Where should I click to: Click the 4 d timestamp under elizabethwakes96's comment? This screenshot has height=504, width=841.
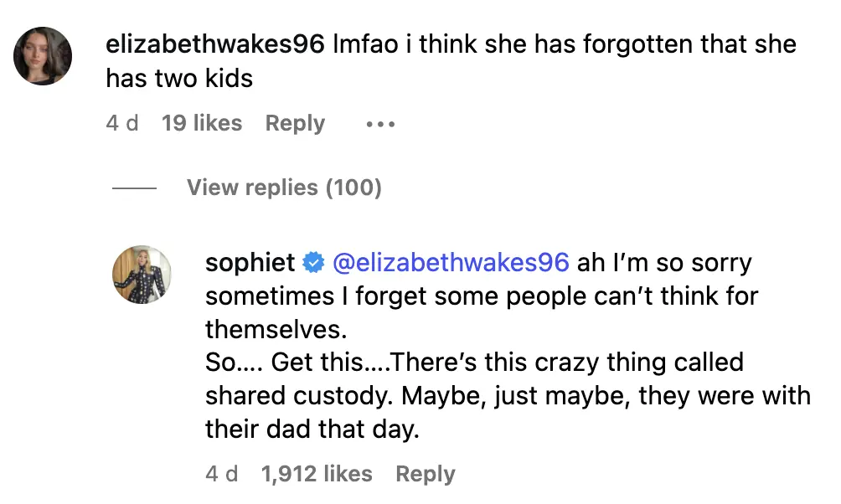[x=122, y=124]
